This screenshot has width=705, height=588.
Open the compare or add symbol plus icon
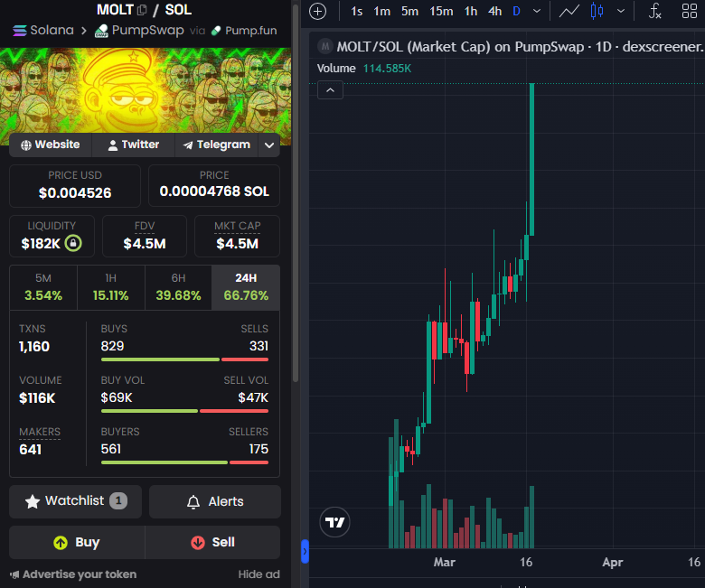[x=318, y=11]
